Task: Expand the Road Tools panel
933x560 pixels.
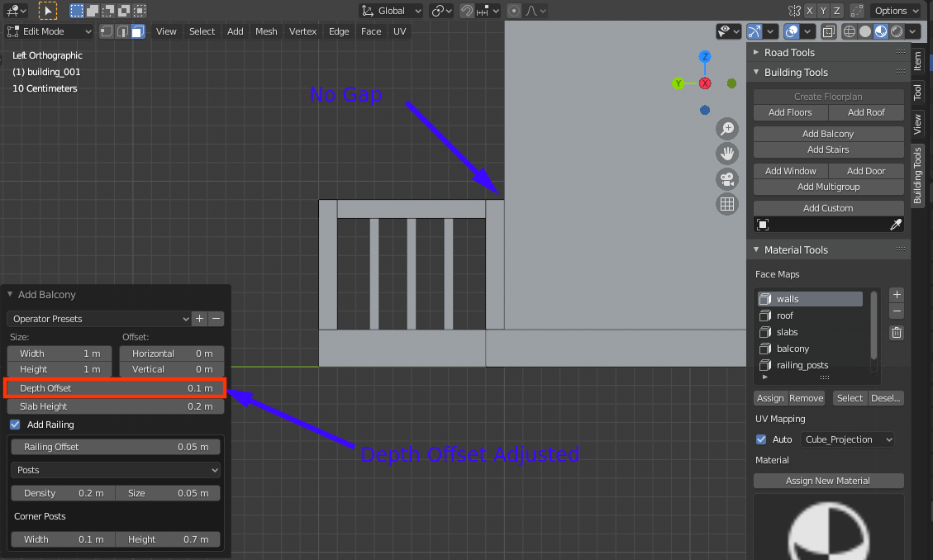Action: click(x=756, y=52)
